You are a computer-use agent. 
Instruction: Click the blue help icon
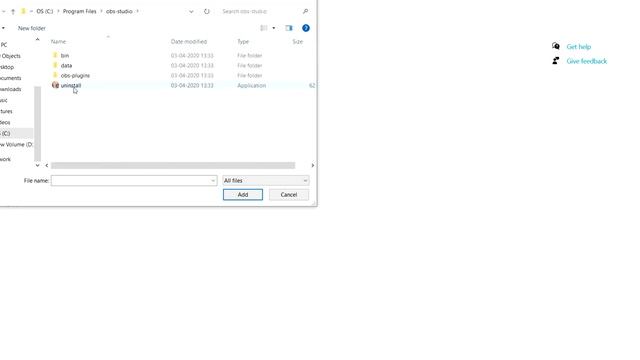click(306, 28)
